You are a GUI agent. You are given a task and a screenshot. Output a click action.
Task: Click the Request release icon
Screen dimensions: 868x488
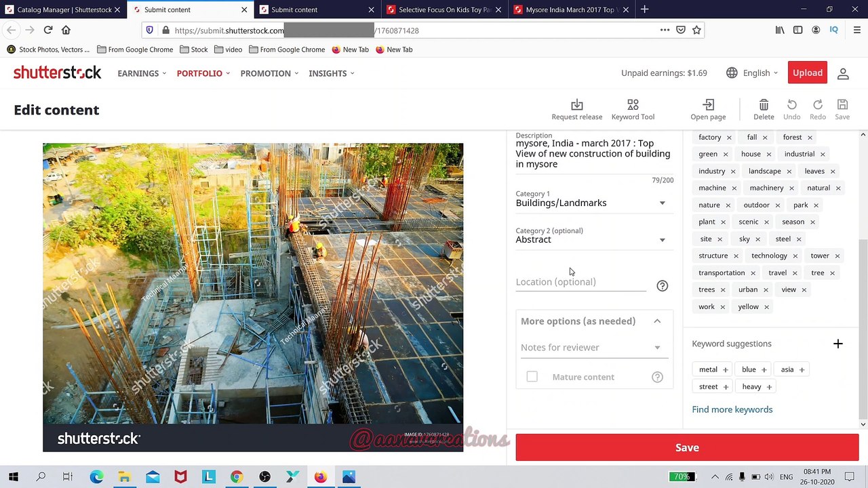pyautogui.click(x=576, y=105)
